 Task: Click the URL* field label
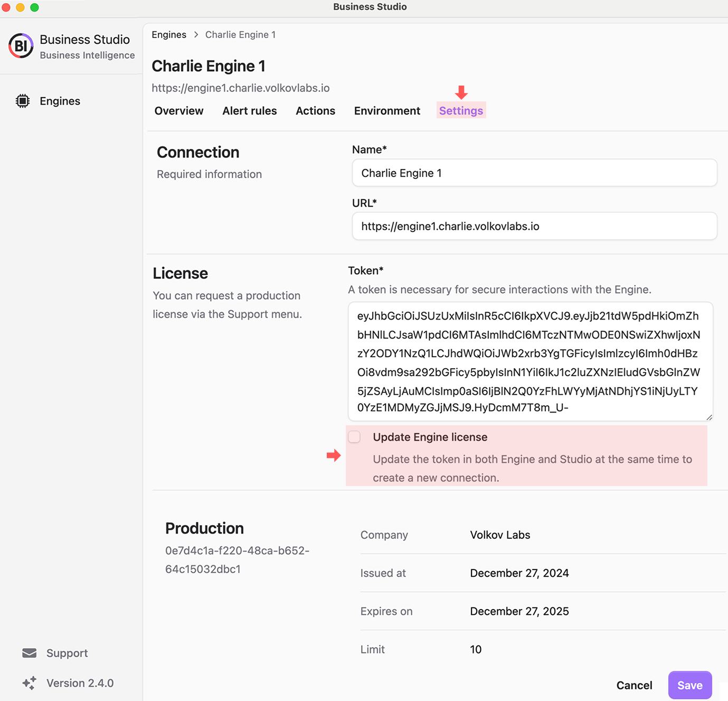(x=364, y=203)
